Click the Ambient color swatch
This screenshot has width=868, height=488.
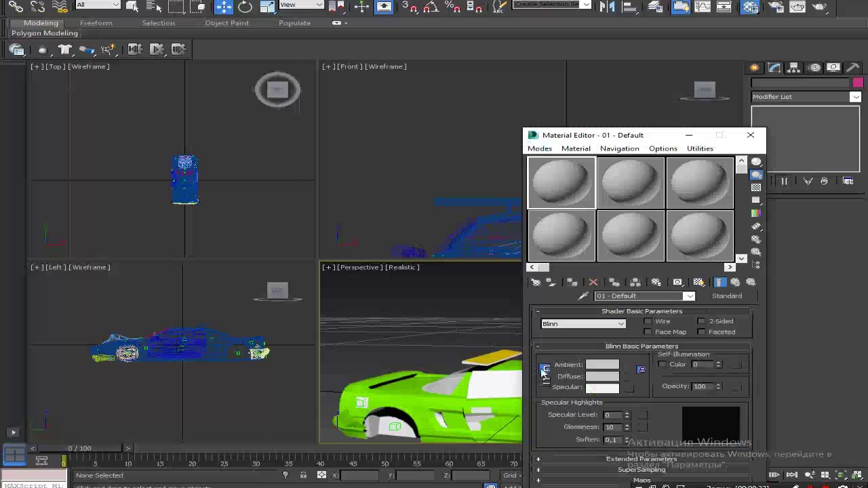[x=602, y=365]
